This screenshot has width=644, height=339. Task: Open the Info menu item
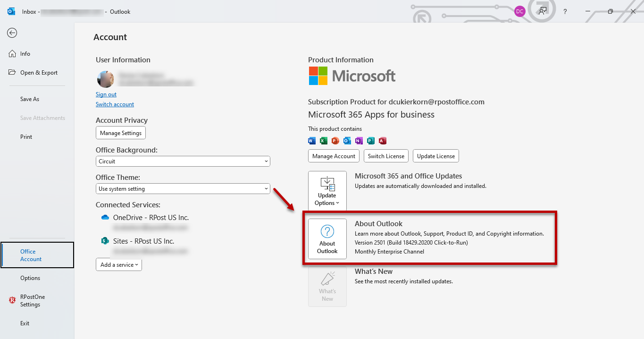click(x=25, y=54)
